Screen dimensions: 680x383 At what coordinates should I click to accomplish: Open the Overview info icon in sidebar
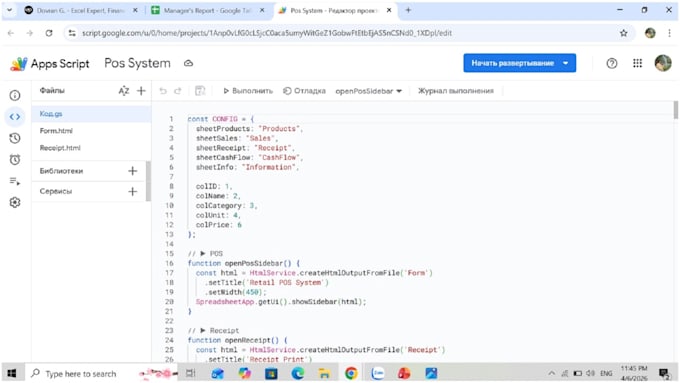point(15,95)
